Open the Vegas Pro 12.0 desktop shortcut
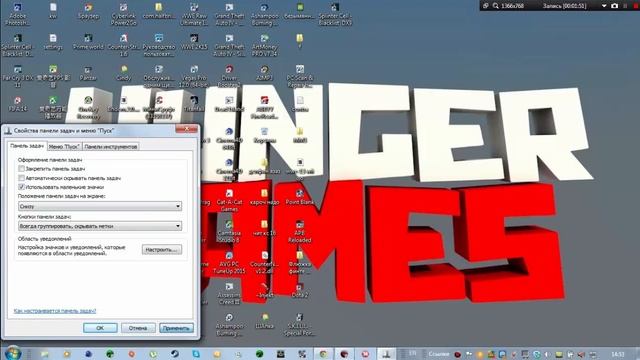The image size is (640, 360). (x=194, y=76)
